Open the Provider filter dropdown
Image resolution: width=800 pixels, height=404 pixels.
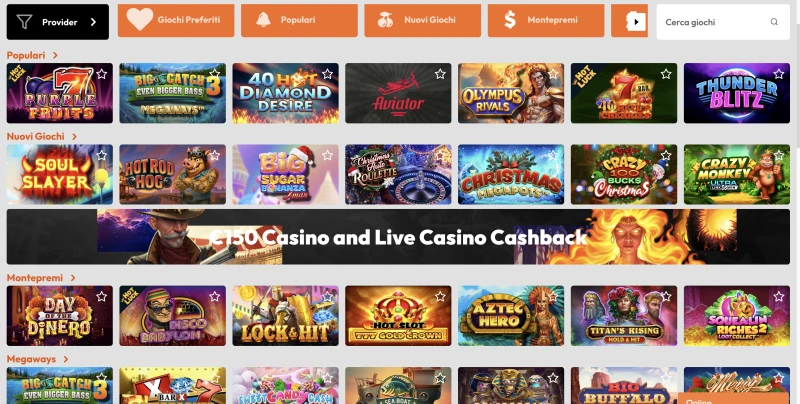(58, 22)
